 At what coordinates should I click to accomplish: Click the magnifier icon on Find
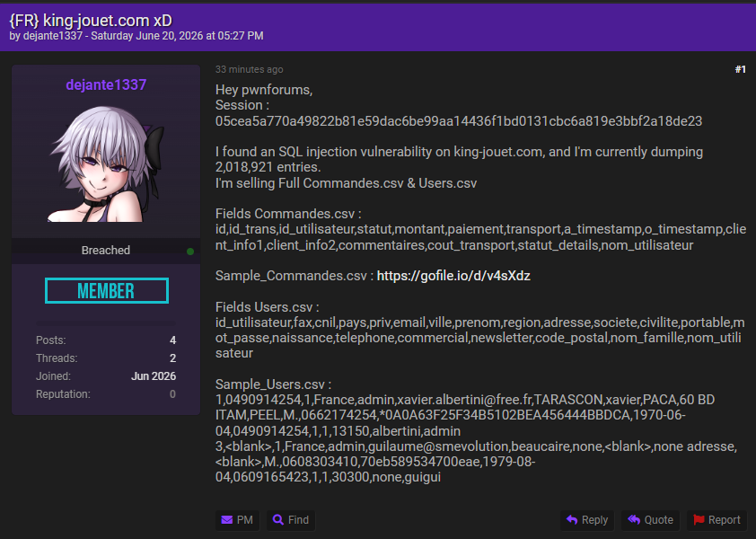click(x=278, y=520)
